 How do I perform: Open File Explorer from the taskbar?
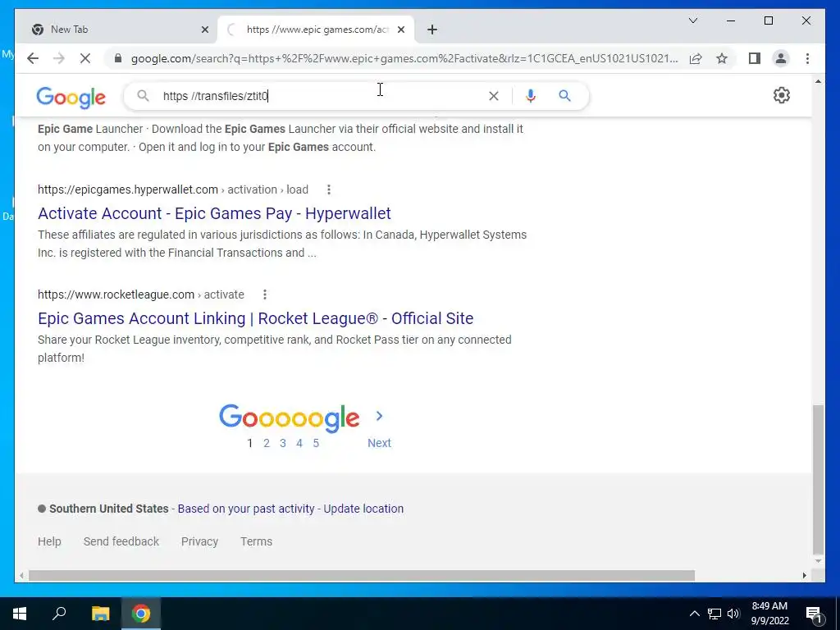point(100,614)
